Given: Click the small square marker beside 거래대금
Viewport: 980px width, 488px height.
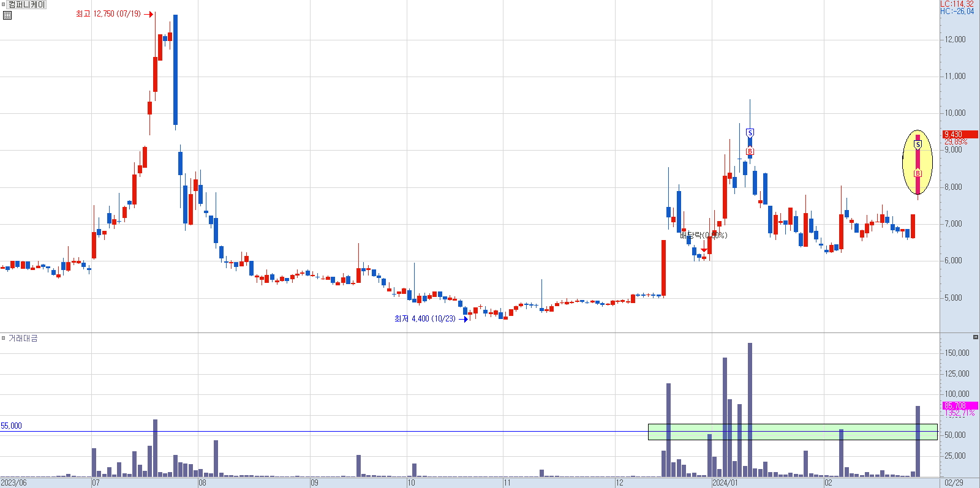Looking at the screenshot, I should click(4, 338).
